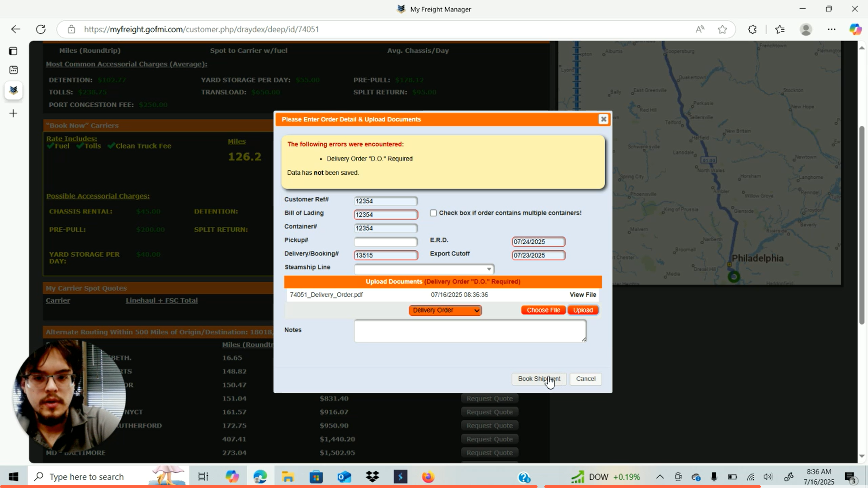Open the Copilot icon in browser toolbar
Screen dimensions: 868x488
coord(855,29)
